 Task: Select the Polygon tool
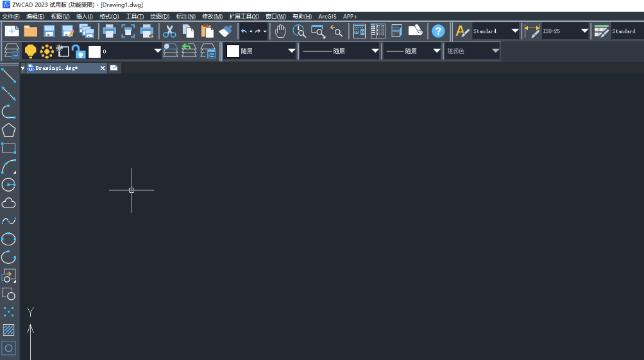(8, 131)
